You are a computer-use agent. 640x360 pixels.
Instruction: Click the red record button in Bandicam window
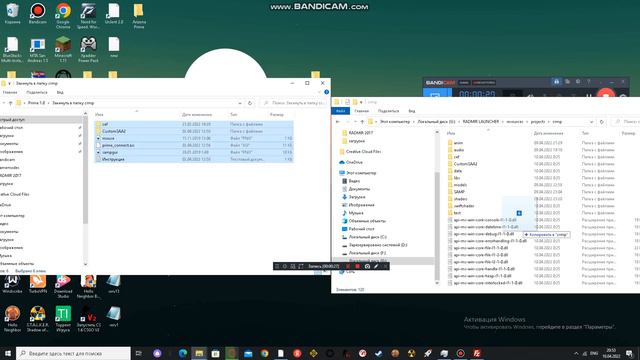[606, 93]
